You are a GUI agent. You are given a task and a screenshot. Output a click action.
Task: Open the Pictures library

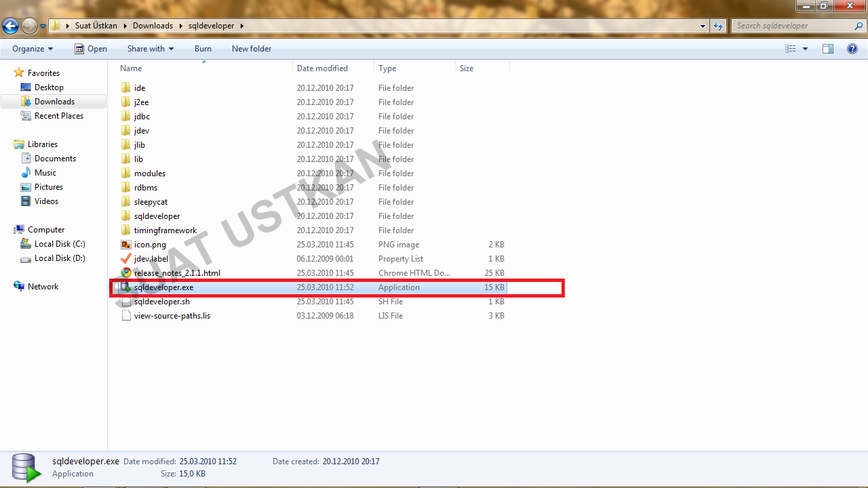tap(49, 187)
